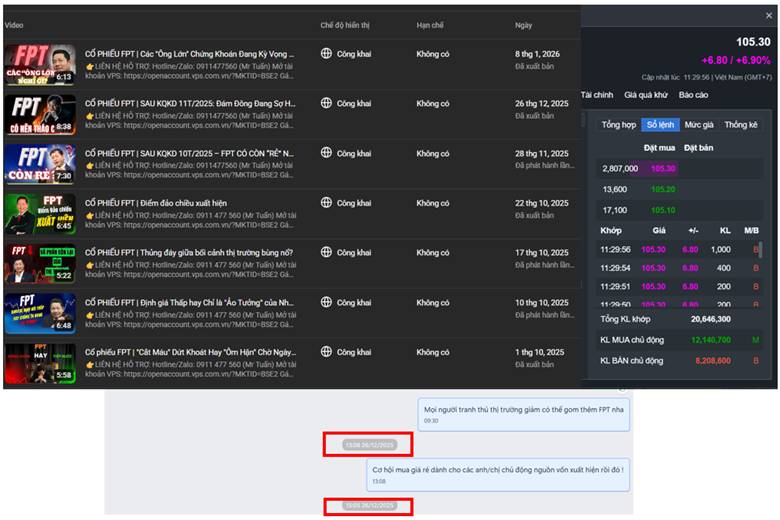Click the date '1 thg 10, 2025'
The width and height of the screenshot is (780, 520).
[x=540, y=352]
